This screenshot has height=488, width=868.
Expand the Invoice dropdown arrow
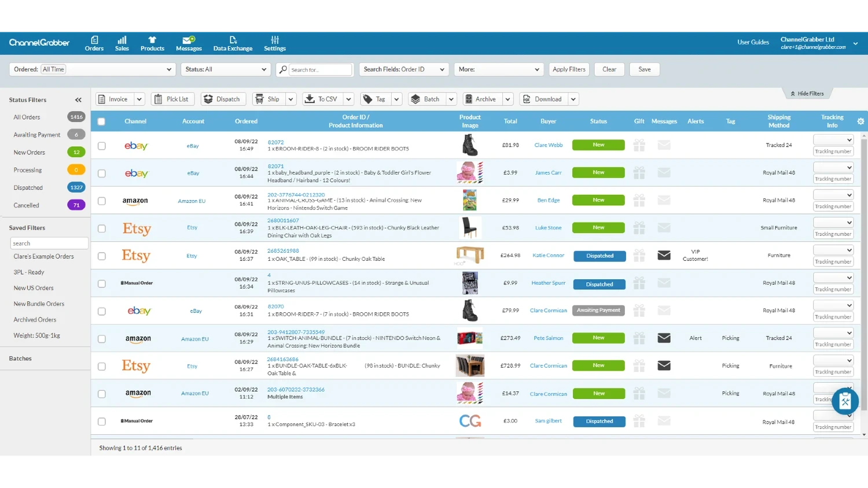pyautogui.click(x=139, y=99)
